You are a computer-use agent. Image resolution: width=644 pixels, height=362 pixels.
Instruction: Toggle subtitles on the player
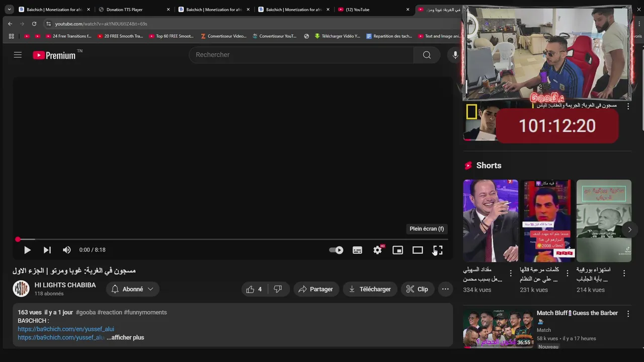pos(357,250)
